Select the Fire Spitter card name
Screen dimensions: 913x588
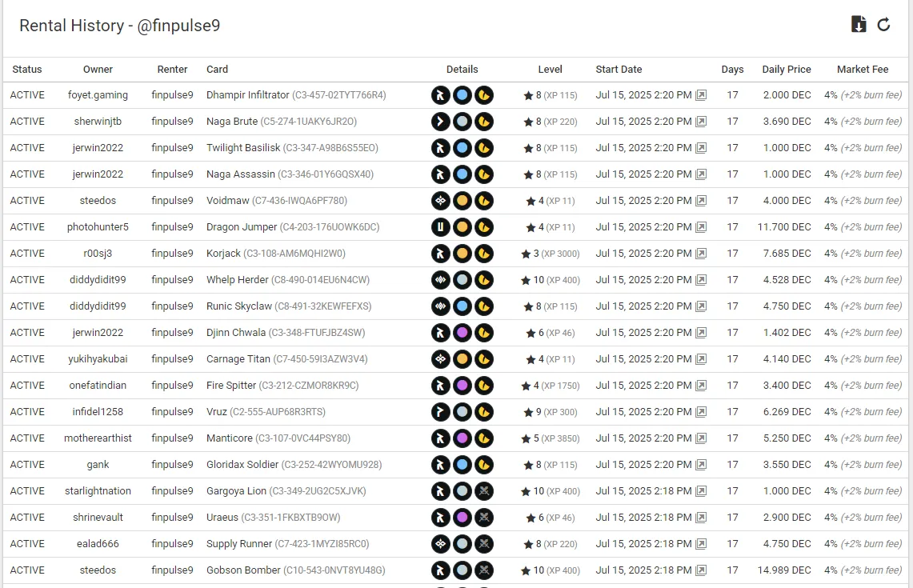231,386
